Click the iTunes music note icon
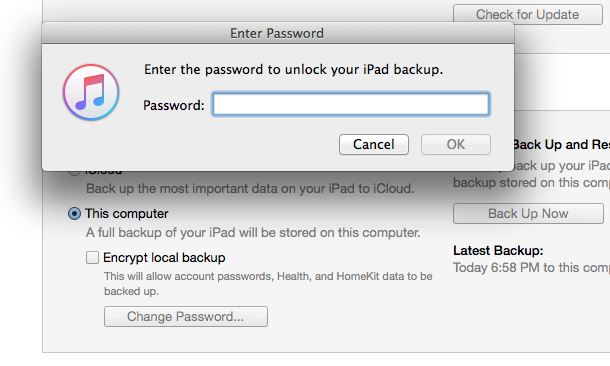The image size is (610, 366). click(91, 92)
